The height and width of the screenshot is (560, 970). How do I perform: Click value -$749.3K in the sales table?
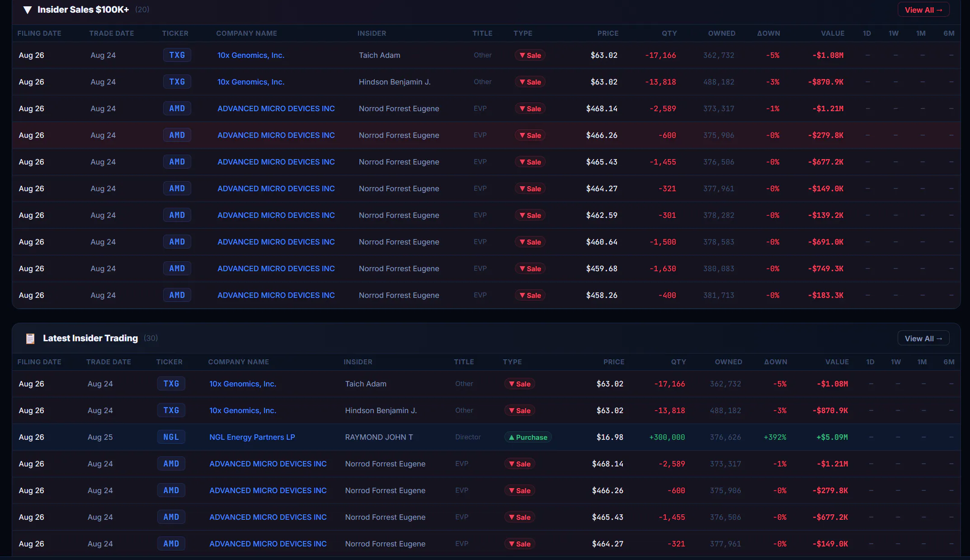tap(826, 268)
